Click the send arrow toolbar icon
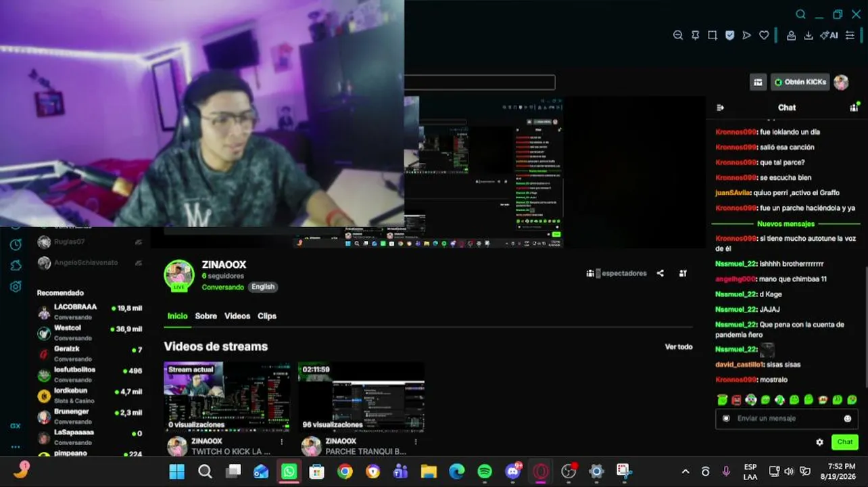Image resolution: width=868 pixels, height=487 pixels. pos(746,35)
